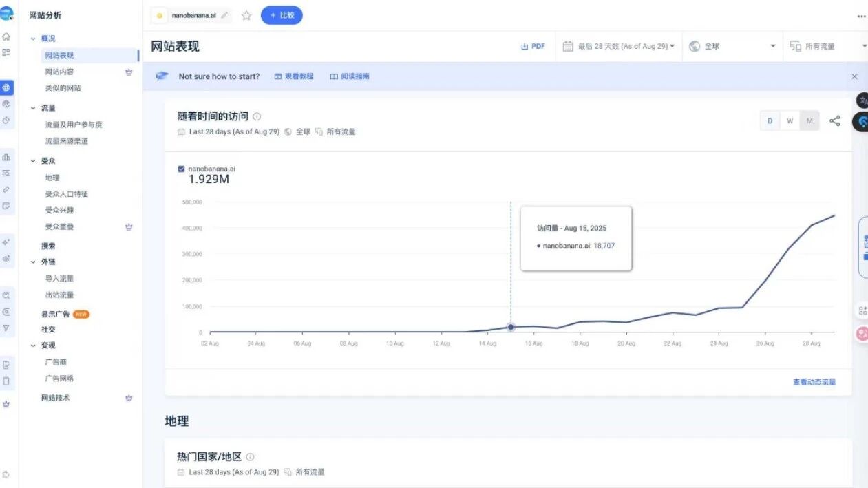Viewport: 868px width, 488px height.
Task: Edit the nanobanana.ai site name with pencil icon
Action: pyautogui.click(x=224, y=15)
